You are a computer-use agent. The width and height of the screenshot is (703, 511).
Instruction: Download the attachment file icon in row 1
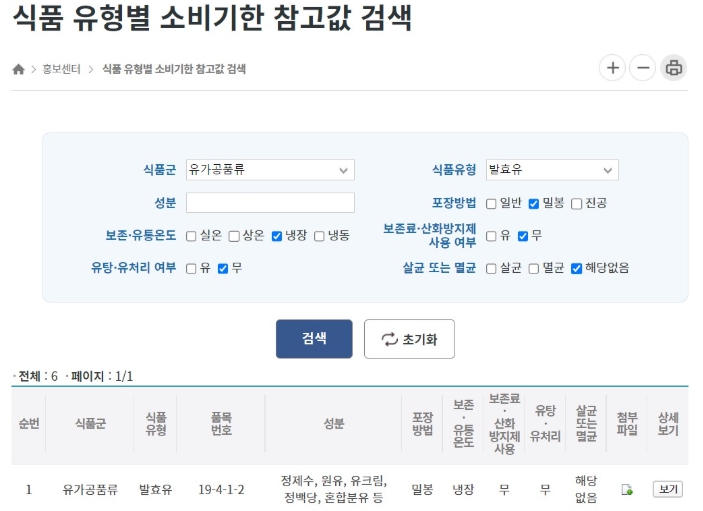627,490
